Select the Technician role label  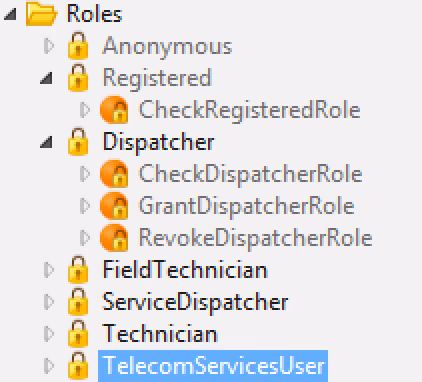(x=160, y=334)
